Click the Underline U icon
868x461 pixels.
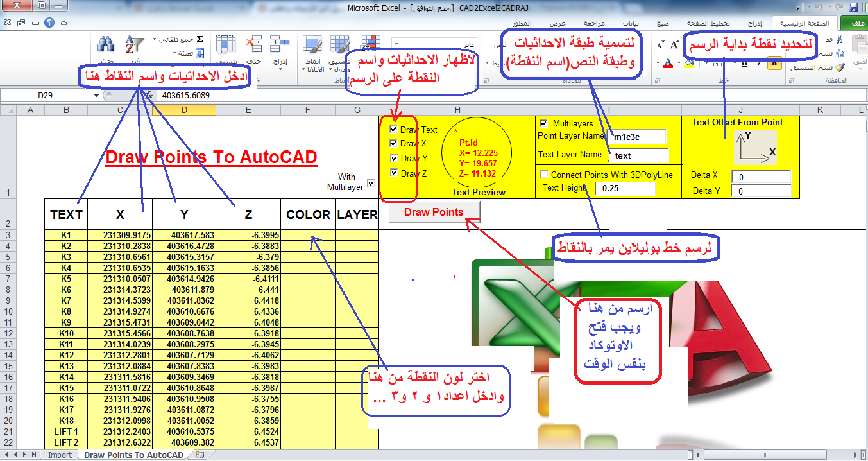point(744,63)
